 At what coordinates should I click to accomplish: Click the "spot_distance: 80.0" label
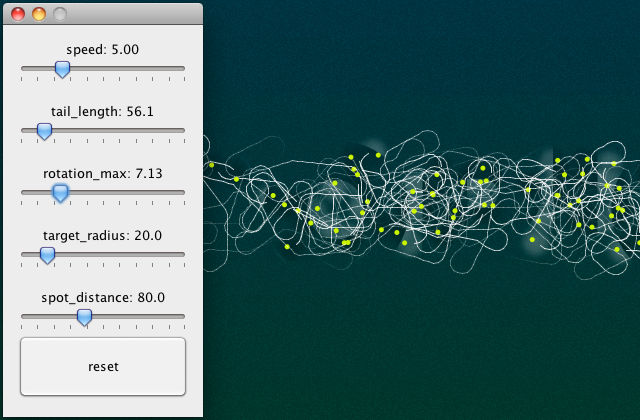pyautogui.click(x=102, y=297)
